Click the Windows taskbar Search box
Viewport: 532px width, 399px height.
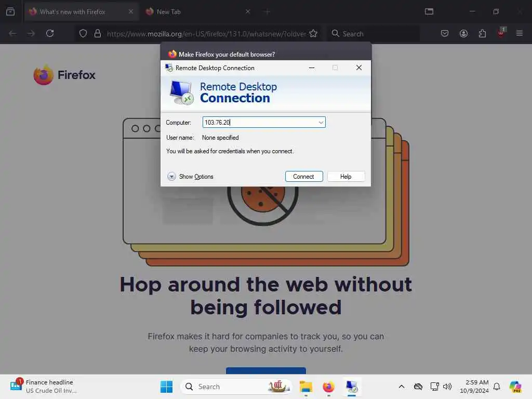click(x=236, y=387)
